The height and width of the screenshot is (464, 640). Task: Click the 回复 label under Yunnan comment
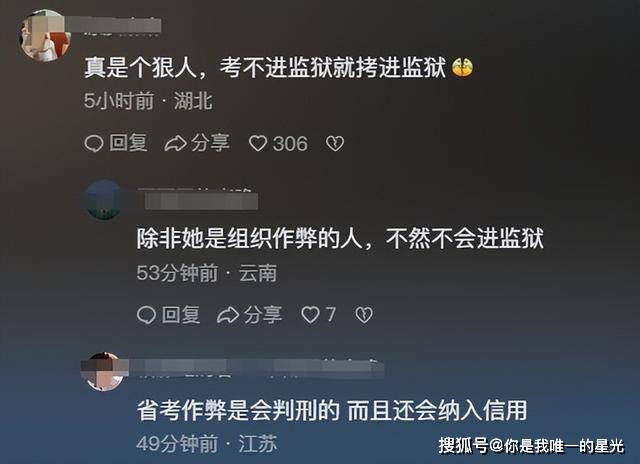[x=181, y=315]
